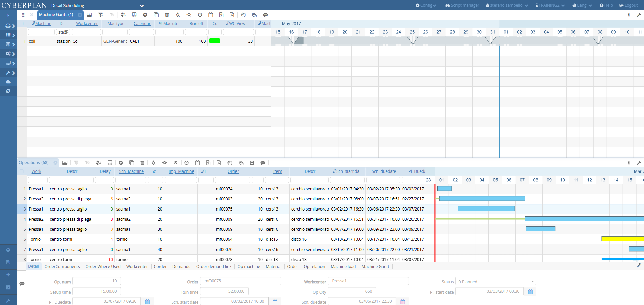Image resolution: width=644 pixels, height=305 pixels.
Task: Toggle select-all checkbox in Machine Gantt grid
Action: tap(22, 24)
